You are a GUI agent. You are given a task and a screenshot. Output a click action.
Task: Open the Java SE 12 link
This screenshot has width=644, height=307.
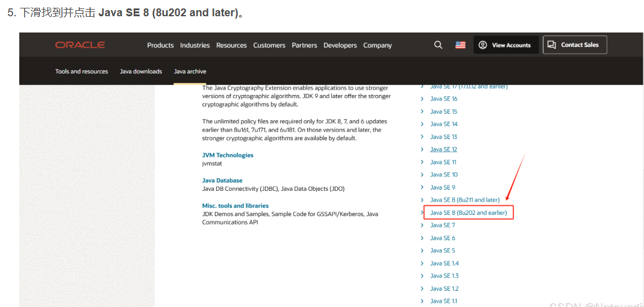[443, 149]
